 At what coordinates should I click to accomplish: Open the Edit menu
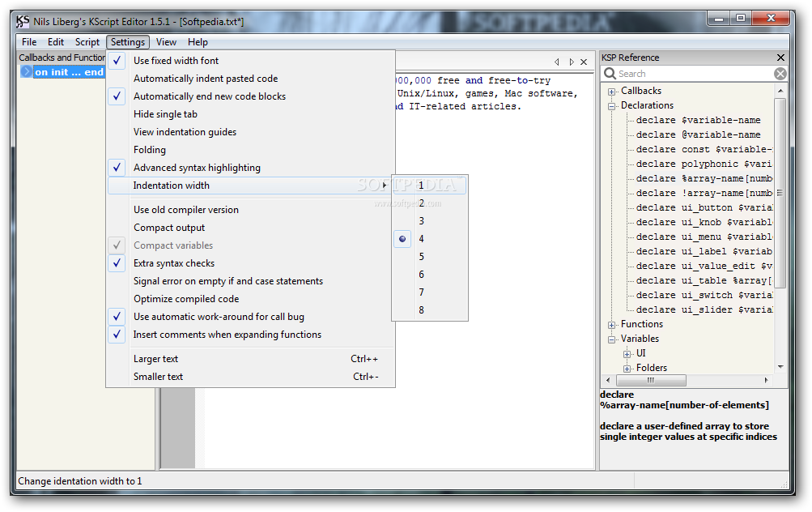(55, 42)
